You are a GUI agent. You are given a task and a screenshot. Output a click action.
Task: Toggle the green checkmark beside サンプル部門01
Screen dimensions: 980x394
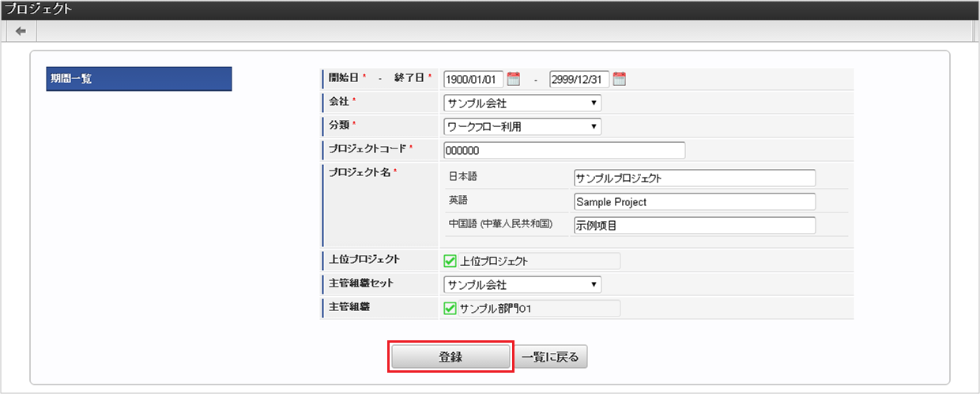click(x=450, y=309)
